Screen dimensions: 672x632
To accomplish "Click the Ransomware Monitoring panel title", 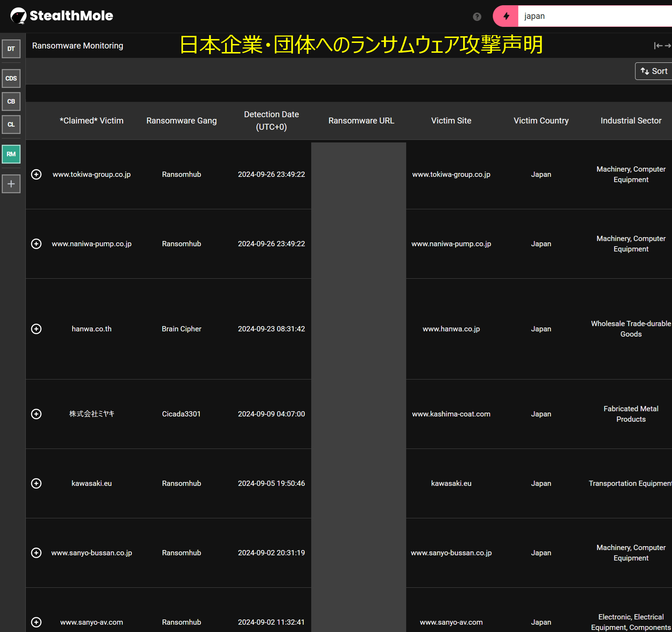I will tap(78, 46).
